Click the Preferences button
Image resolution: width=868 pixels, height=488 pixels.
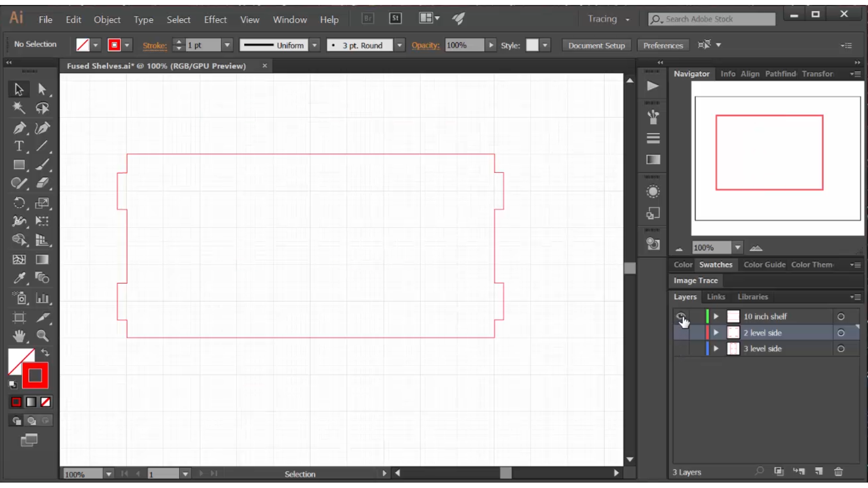click(x=663, y=45)
